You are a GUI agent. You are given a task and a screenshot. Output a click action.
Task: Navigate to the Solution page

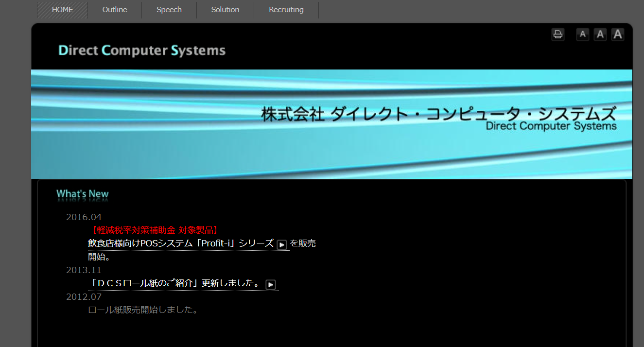[x=225, y=10]
